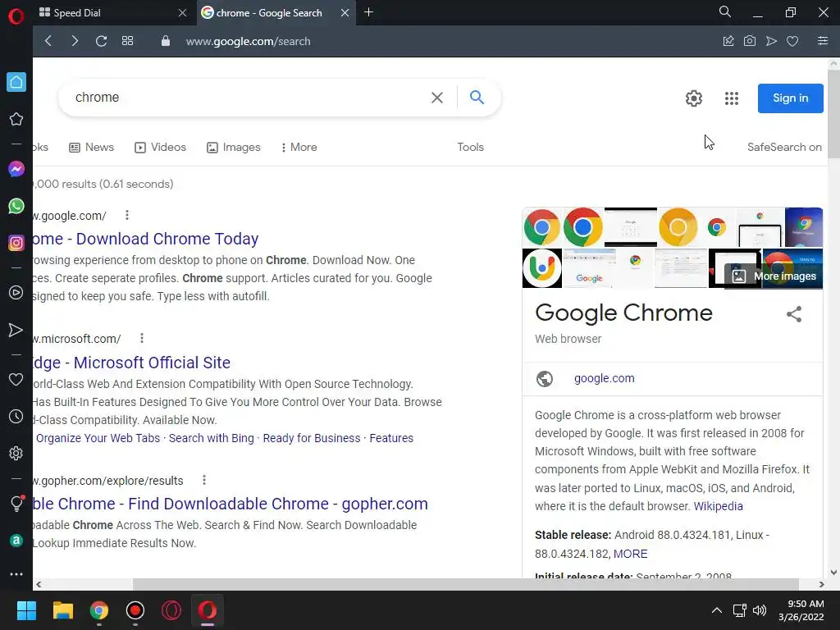Screen dimensions: 840x630
Task: Open Organize Your Web Tabs sitelink
Action: click(x=98, y=438)
